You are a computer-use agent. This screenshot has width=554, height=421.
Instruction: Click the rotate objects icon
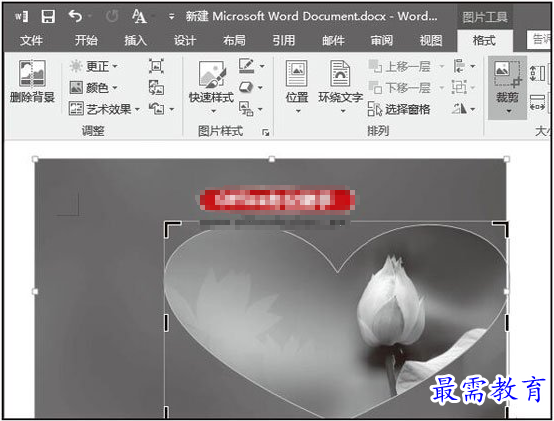(459, 109)
